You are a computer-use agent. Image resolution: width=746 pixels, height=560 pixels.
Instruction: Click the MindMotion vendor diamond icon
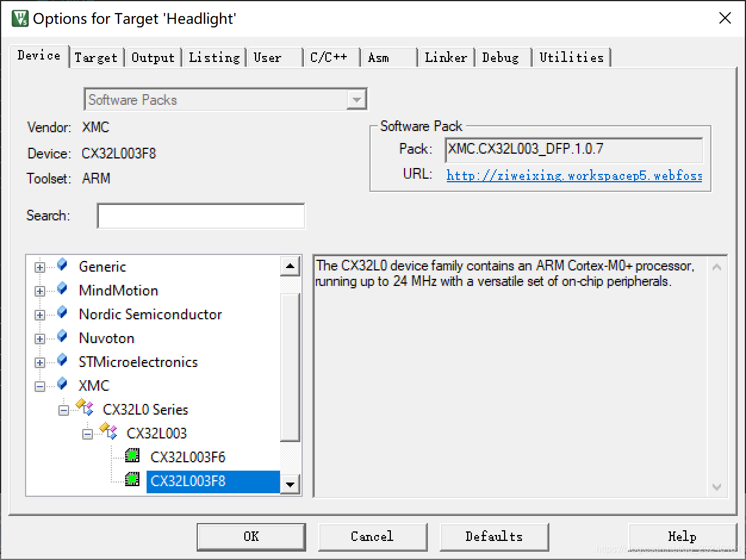pos(63,288)
